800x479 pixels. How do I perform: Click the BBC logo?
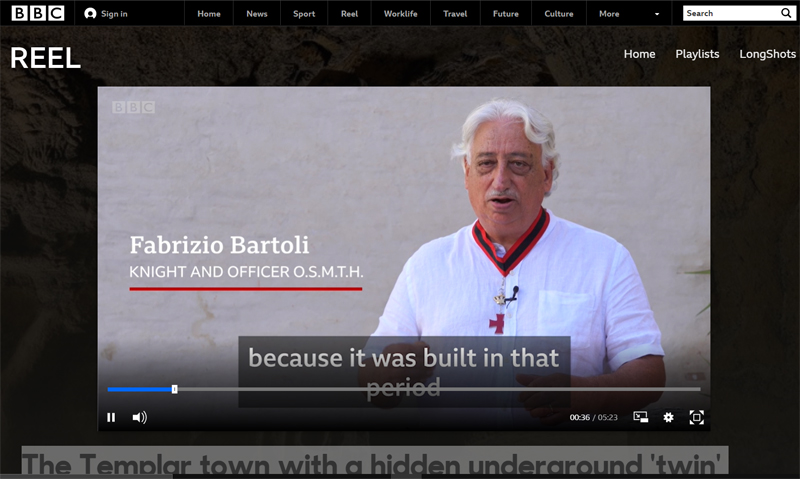pyautogui.click(x=38, y=13)
